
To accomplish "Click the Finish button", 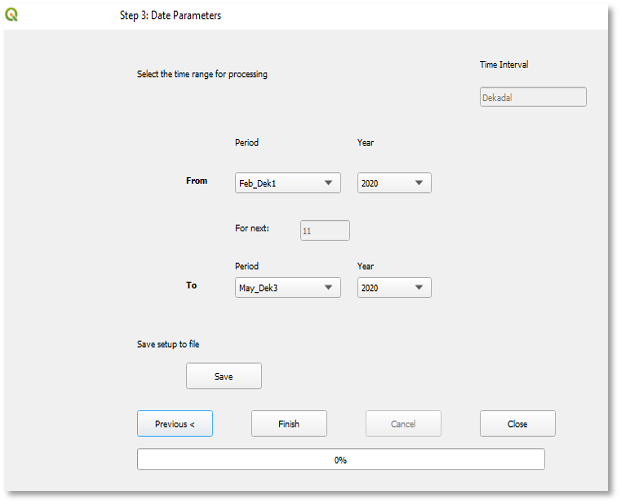I will coord(289,424).
